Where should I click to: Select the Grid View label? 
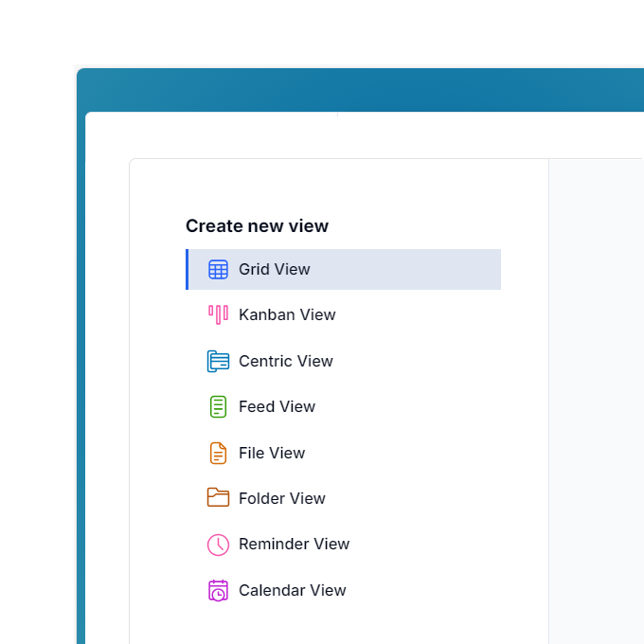tap(275, 269)
